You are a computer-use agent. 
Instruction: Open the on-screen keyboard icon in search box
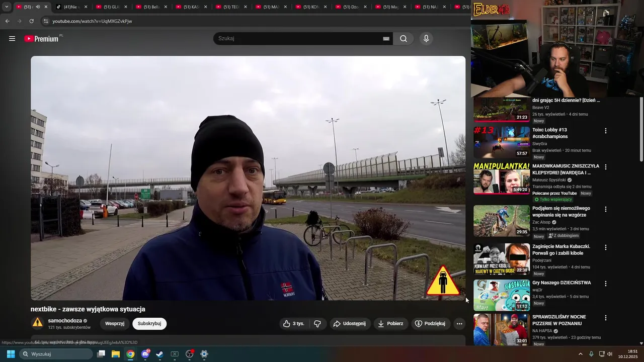point(386,39)
